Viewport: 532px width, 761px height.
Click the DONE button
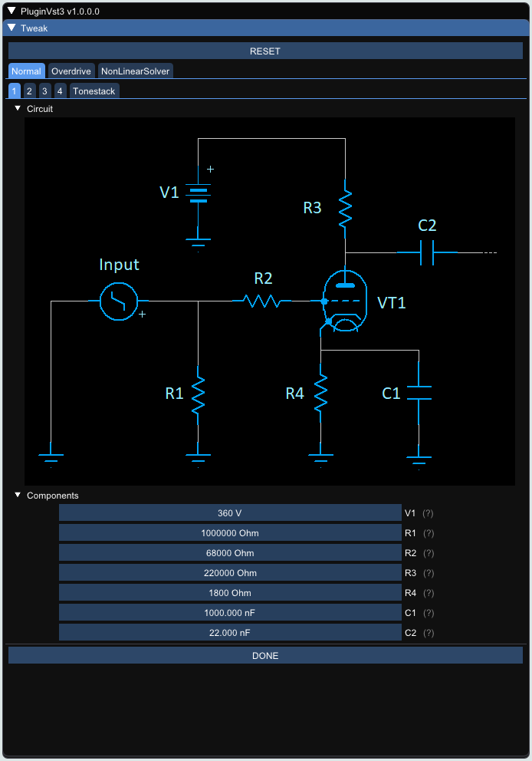pyautogui.click(x=265, y=655)
